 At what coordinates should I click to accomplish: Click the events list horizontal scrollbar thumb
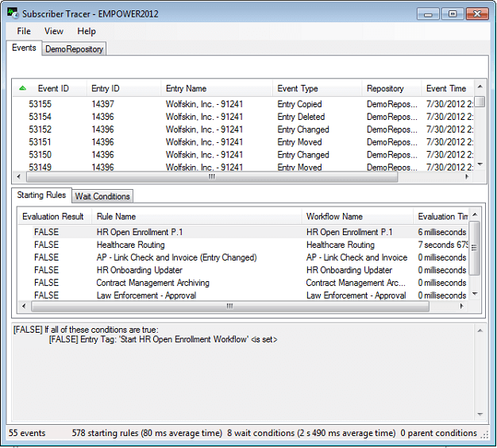pos(212,177)
